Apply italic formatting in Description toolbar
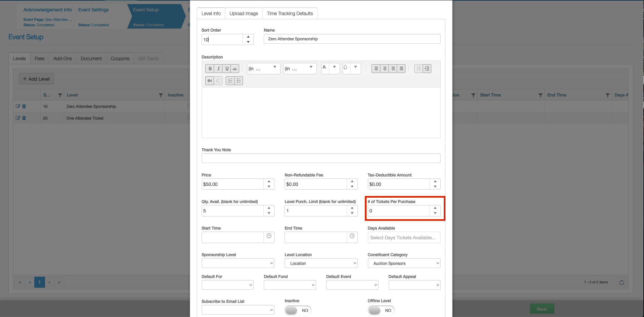 [x=218, y=69]
